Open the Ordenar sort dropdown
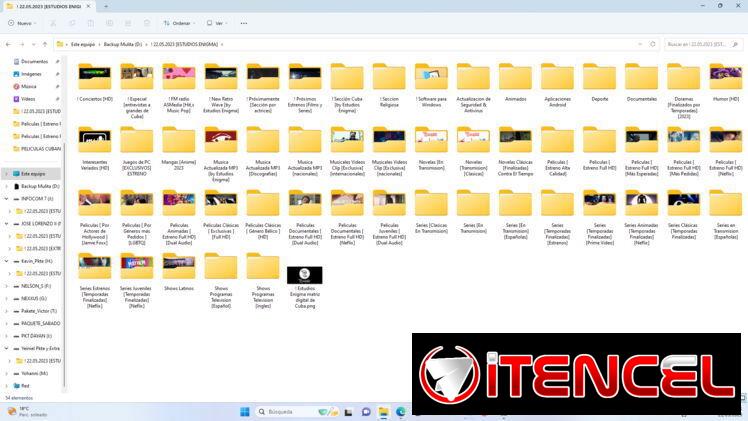Screen dimensions: 748x421 pos(179,23)
